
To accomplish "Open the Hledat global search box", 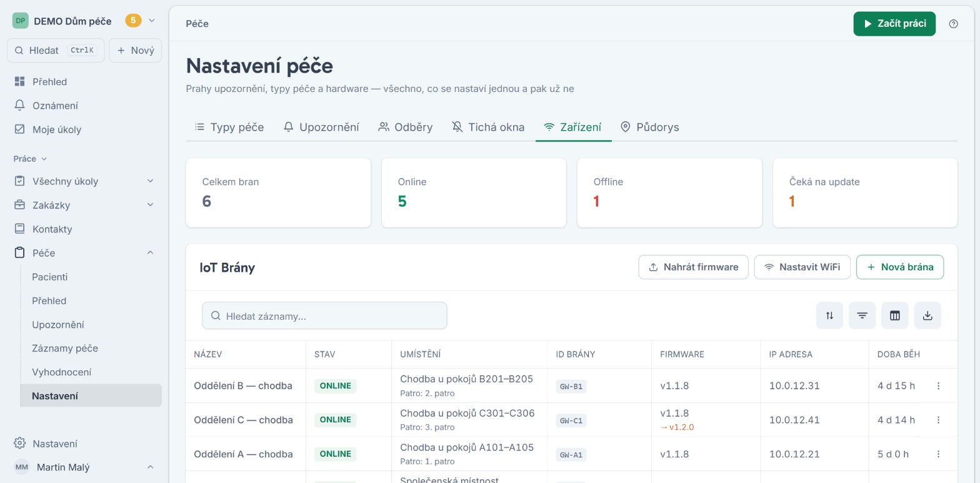I will click(x=56, y=51).
